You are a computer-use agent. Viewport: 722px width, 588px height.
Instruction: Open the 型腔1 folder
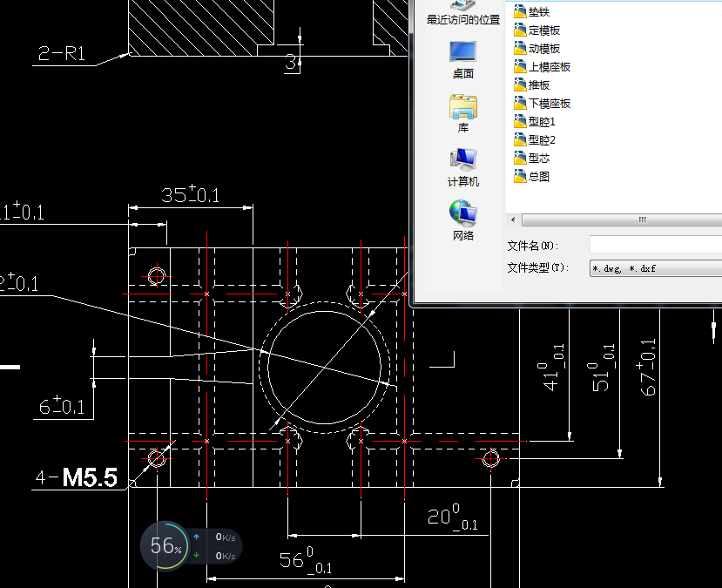pos(535,122)
